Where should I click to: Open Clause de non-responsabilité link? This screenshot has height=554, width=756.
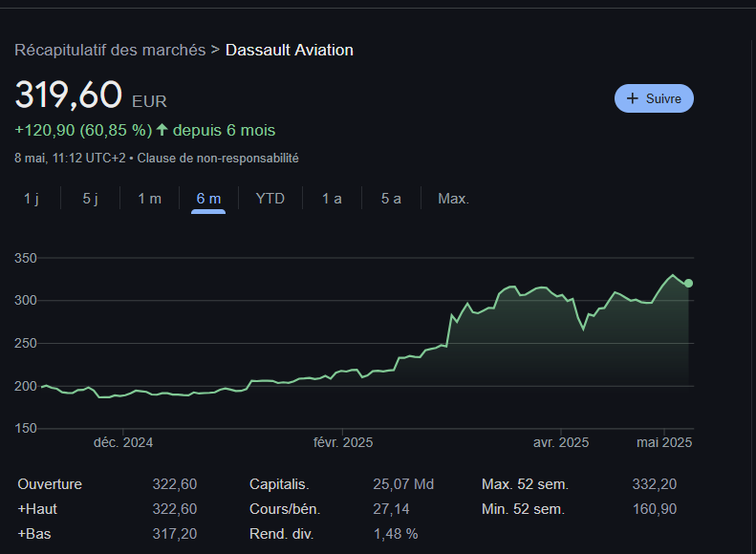218,158
